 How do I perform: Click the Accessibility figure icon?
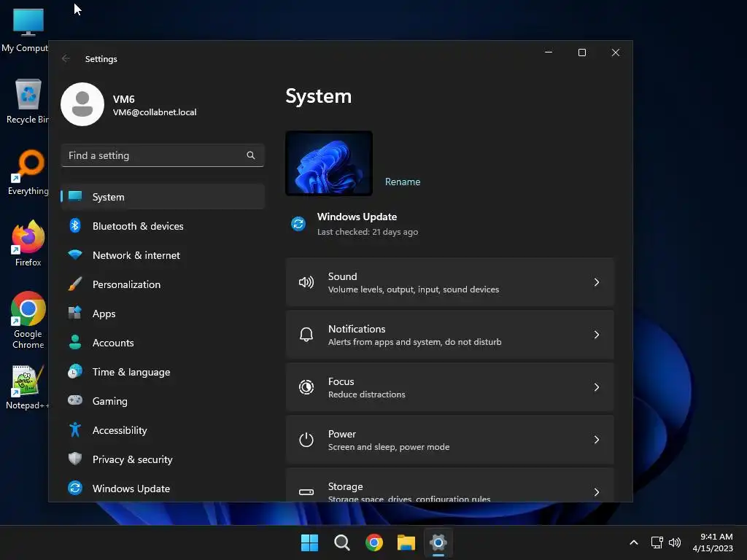click(75, 429)
